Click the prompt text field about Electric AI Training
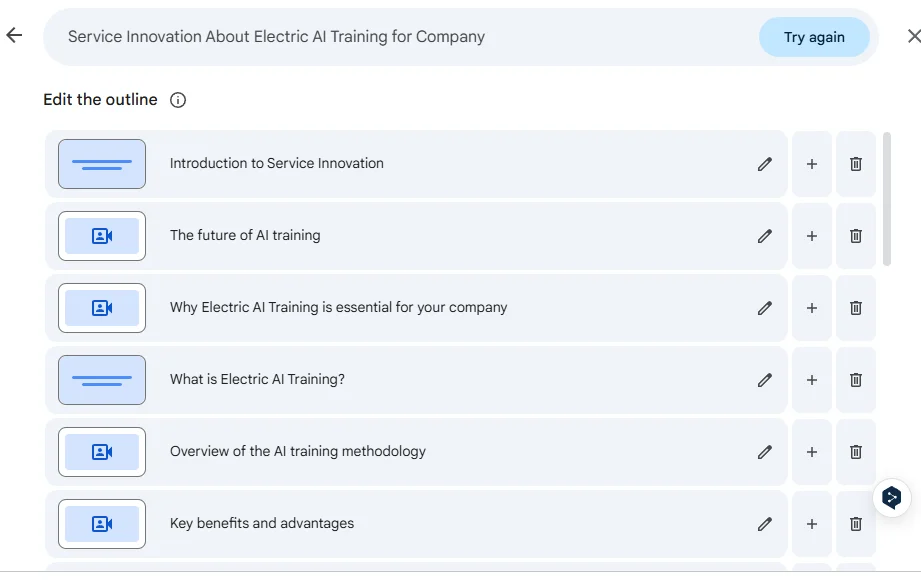Screen dimensions: 921x581 click(399, 36)
